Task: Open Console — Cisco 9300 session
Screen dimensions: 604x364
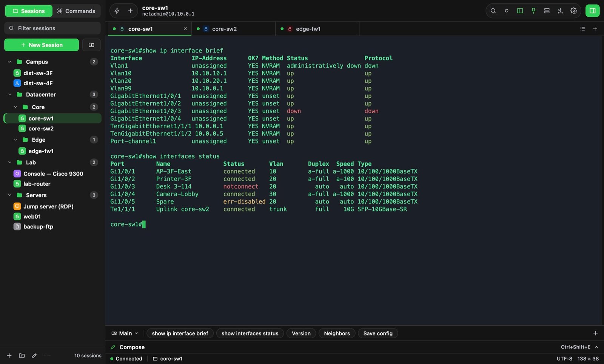Action: point(52,174)
